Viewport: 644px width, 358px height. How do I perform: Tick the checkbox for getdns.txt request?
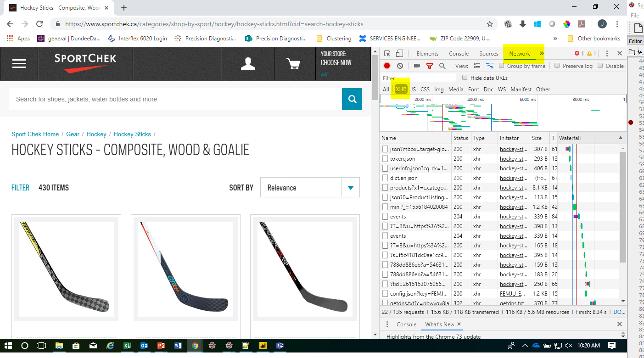pyautogui.click(x=386, y=303)
